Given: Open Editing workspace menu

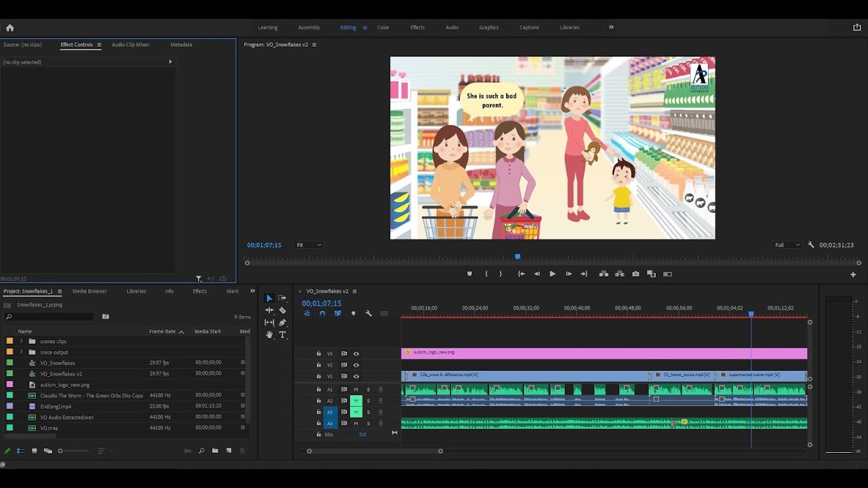Looking at the screenshot, I should click(365, 28).
